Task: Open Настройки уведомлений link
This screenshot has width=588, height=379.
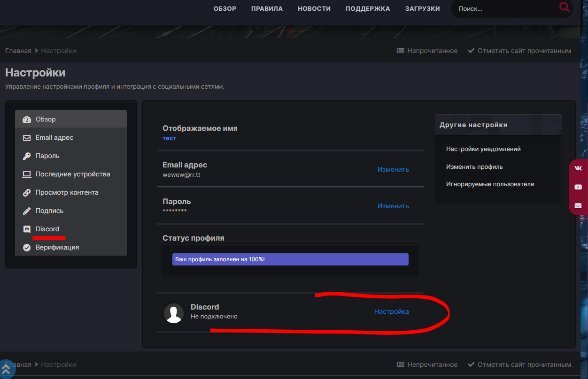Action: pyautogui.click(x=483, y=149)
